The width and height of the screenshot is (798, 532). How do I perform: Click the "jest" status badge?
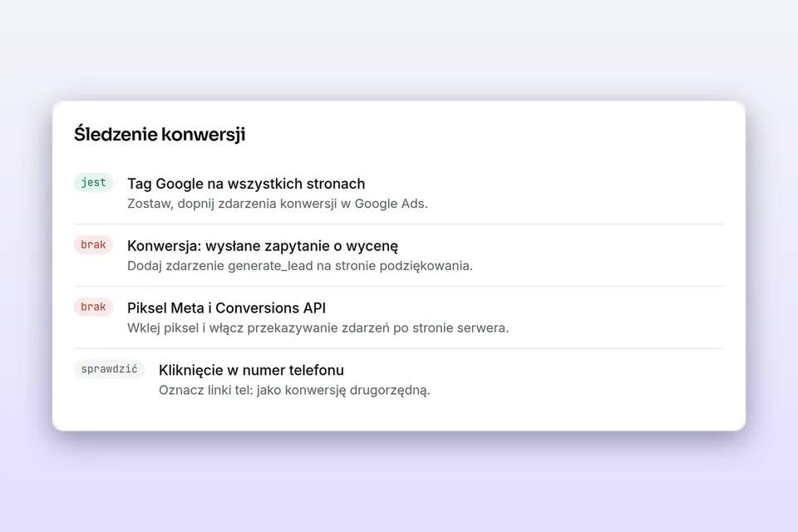click(x=94, y=182)
